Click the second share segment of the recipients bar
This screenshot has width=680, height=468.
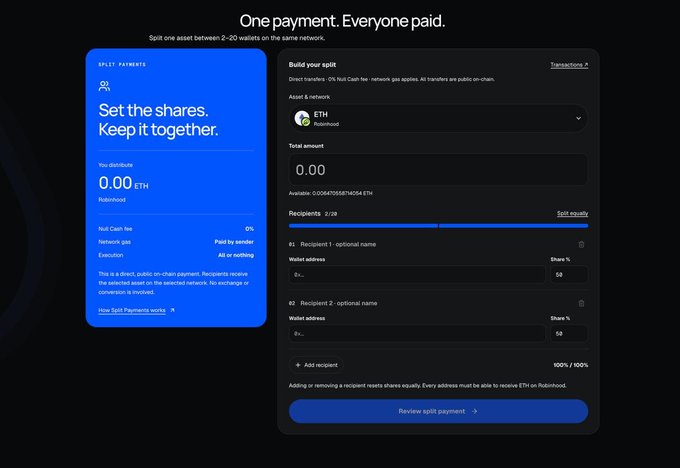[513, 226]
